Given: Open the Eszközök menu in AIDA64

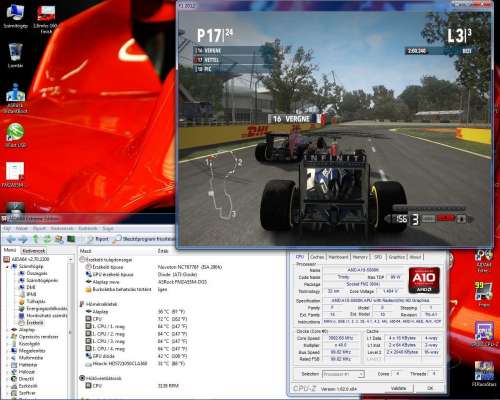Looking at the screenshot, I should pyautogui.click(x=88, y=228).
